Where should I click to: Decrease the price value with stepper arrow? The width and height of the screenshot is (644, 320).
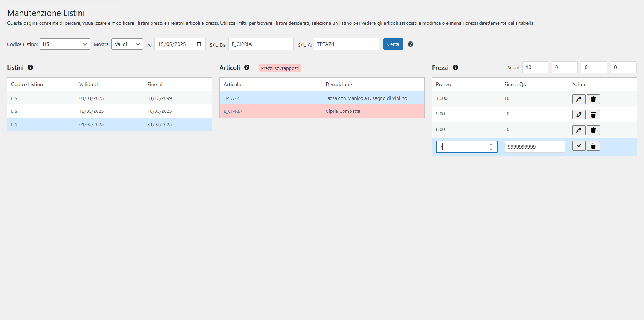tap(491, 149)
